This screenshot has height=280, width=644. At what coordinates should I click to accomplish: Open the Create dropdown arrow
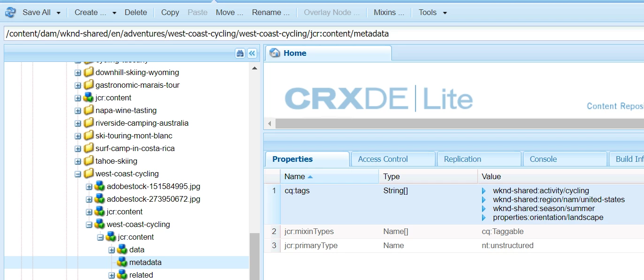click(114, 13)
